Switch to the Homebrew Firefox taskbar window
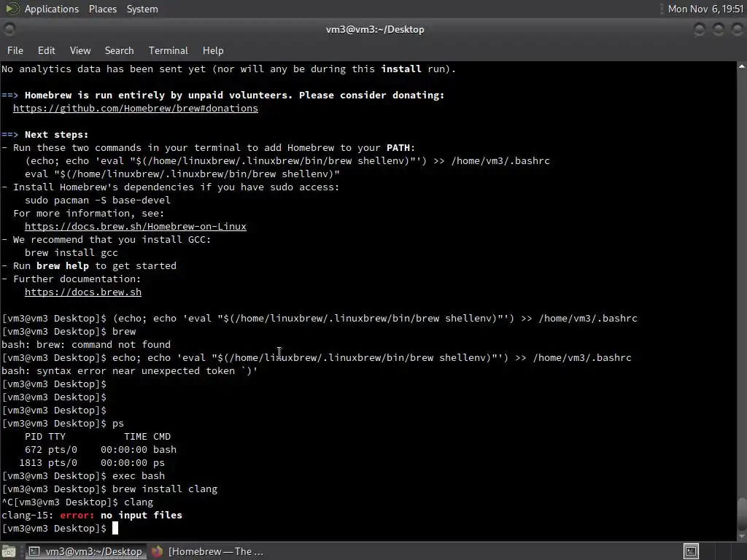This screenshot has width=747, height=560. coord(207,551)
